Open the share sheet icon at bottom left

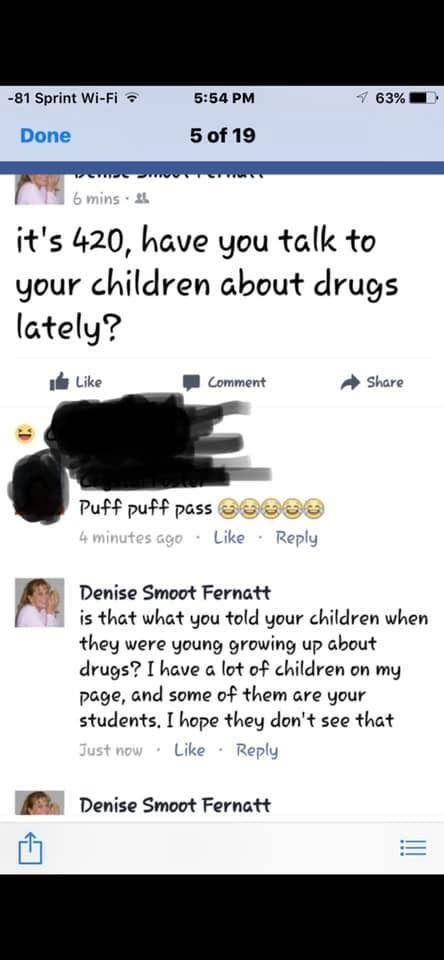30,849
